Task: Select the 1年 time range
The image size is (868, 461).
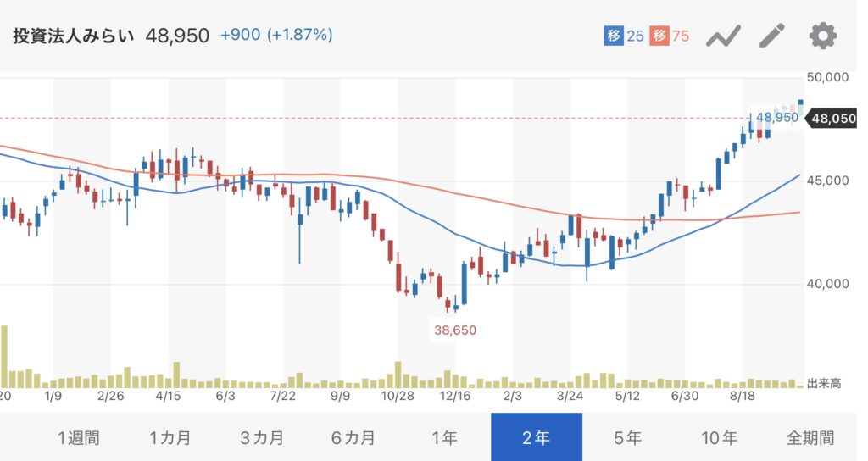Action: (444, 438)
